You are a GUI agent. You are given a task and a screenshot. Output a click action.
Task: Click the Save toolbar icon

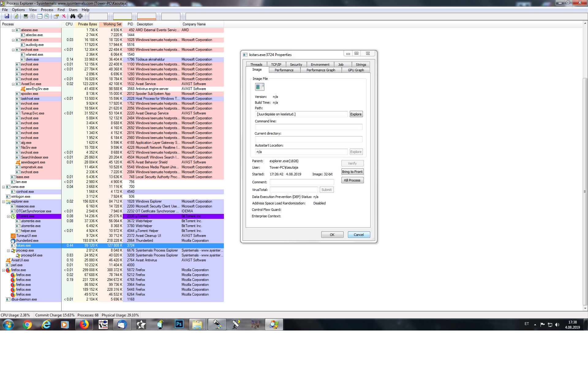7,16
